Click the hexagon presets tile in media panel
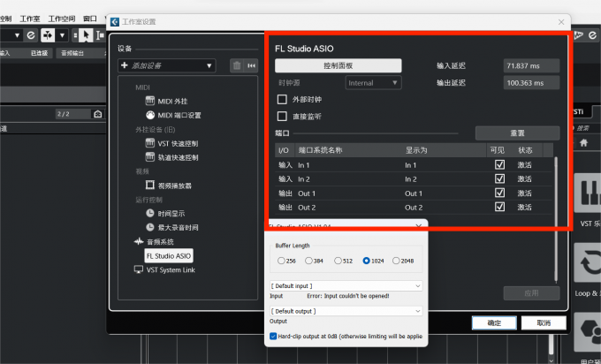Screen dimensions: 601x364 pos(588,332)
